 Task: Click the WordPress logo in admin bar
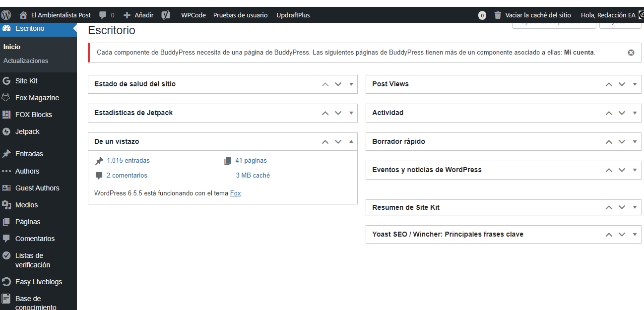[6, 15]
